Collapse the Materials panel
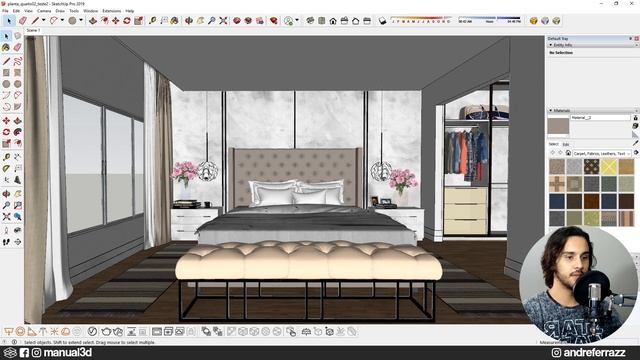The width and height of the screenshot is (640, 360). point(551,111)
